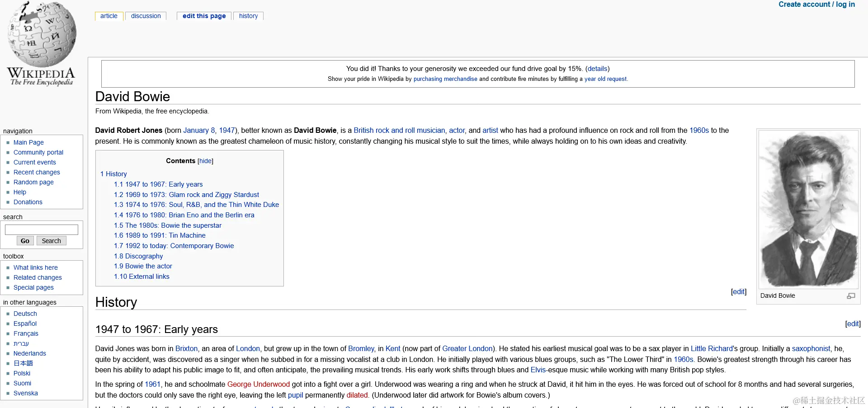The height and width of the screenshot is (408, 868).
Task: Follow the actor link in the intro
Action: point(457,131)
